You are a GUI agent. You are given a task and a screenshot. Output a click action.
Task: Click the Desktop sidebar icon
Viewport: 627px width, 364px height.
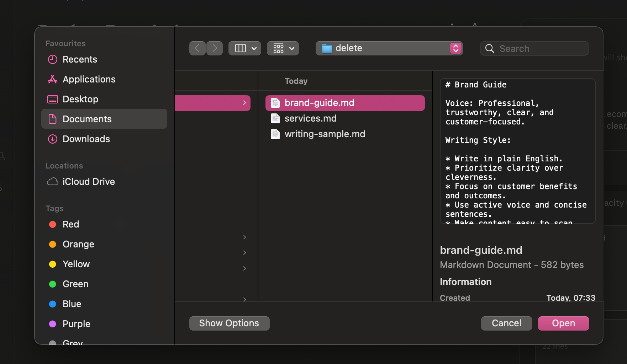[x=53, y=99]
